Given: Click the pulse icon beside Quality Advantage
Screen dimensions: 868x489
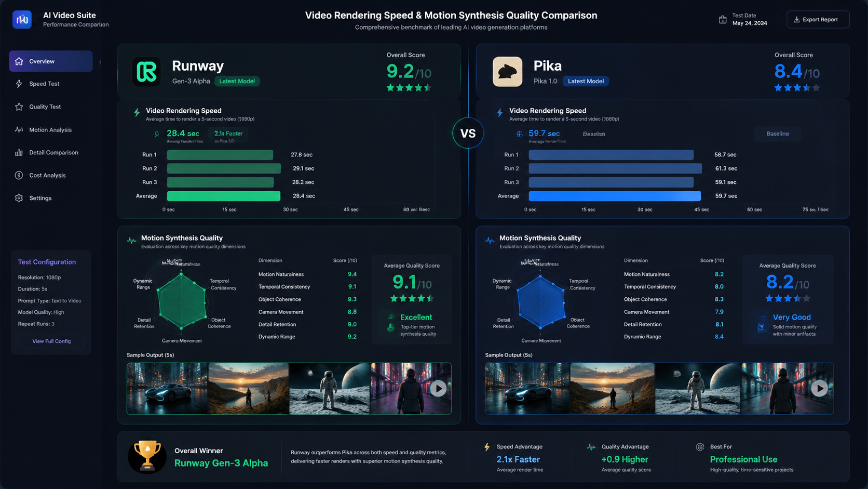Looking at the screenshot, I should (591, 447).
